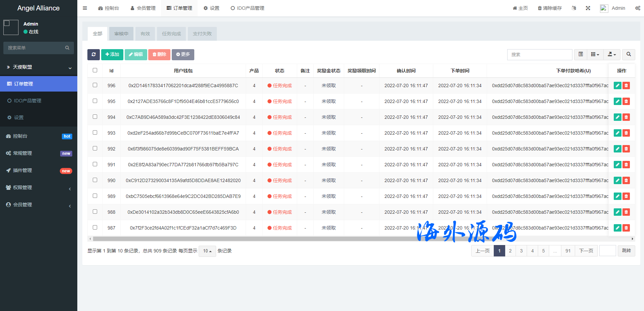Tick the checkbox for order 990

[x=95, y=180]
